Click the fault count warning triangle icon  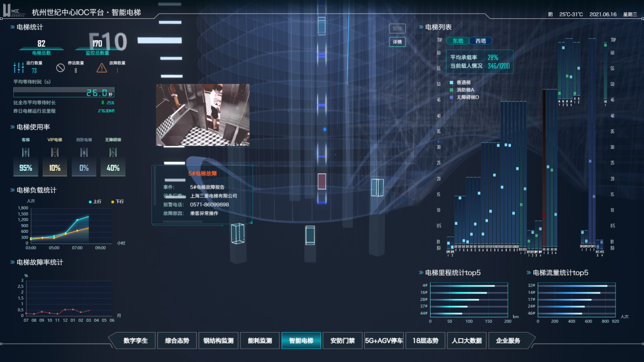102,67
